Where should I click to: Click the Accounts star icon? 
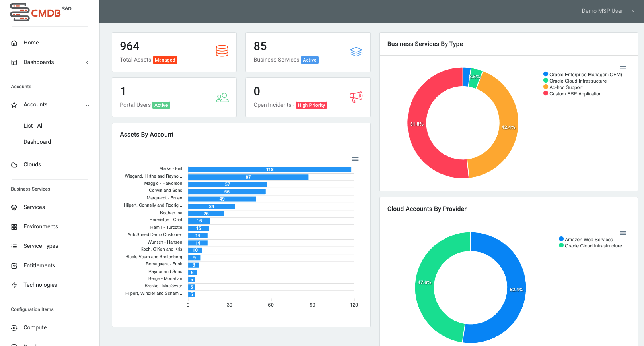tap(14, 105)
